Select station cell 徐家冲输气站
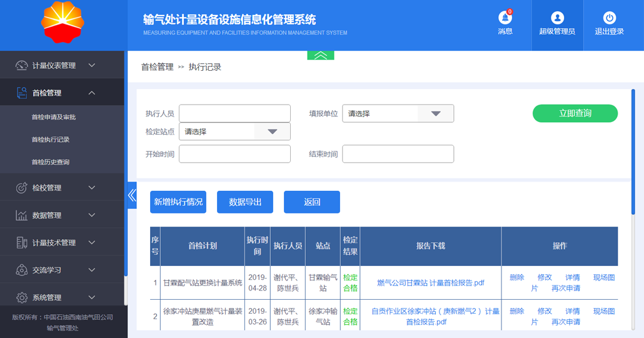 coord(323,317)
